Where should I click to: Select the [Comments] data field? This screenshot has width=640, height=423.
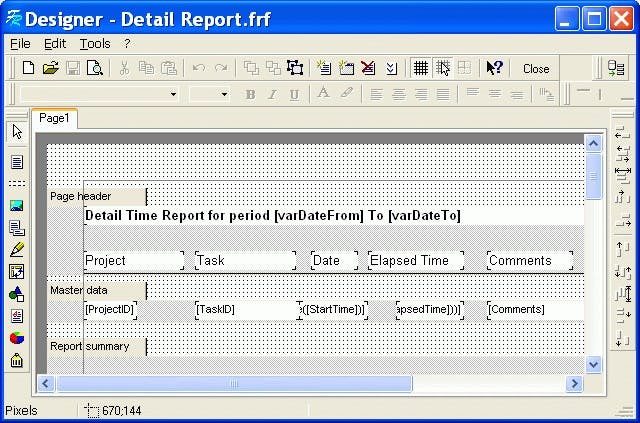(x=536, y=309)
